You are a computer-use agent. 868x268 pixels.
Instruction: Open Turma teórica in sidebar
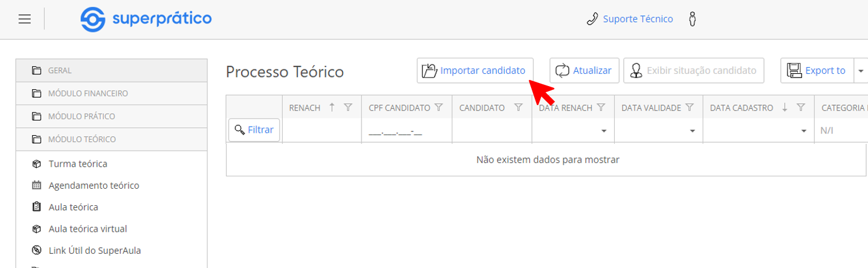tap(77, 164)
